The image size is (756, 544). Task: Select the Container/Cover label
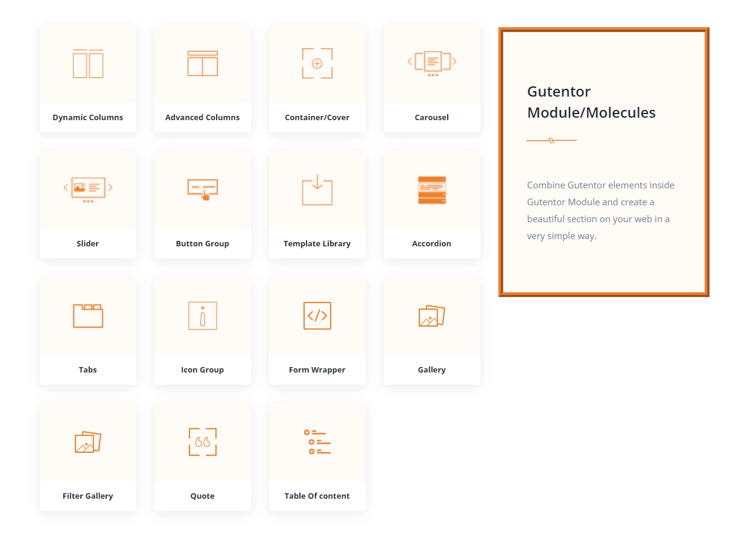click(317, 118)
